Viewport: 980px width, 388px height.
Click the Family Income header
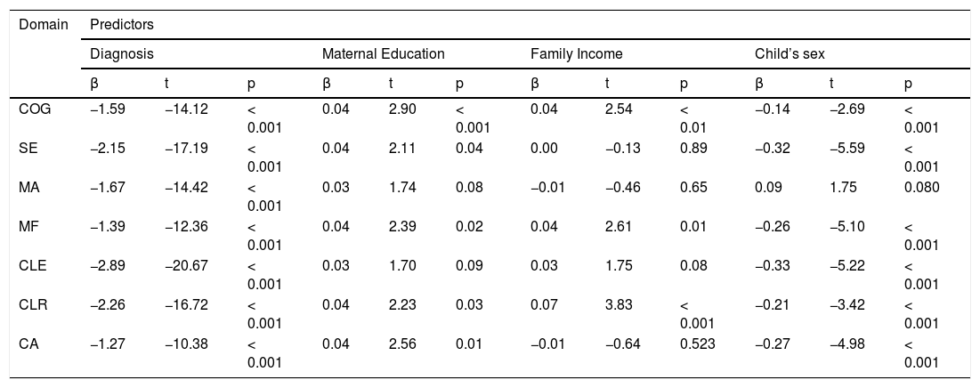[576, 53]
